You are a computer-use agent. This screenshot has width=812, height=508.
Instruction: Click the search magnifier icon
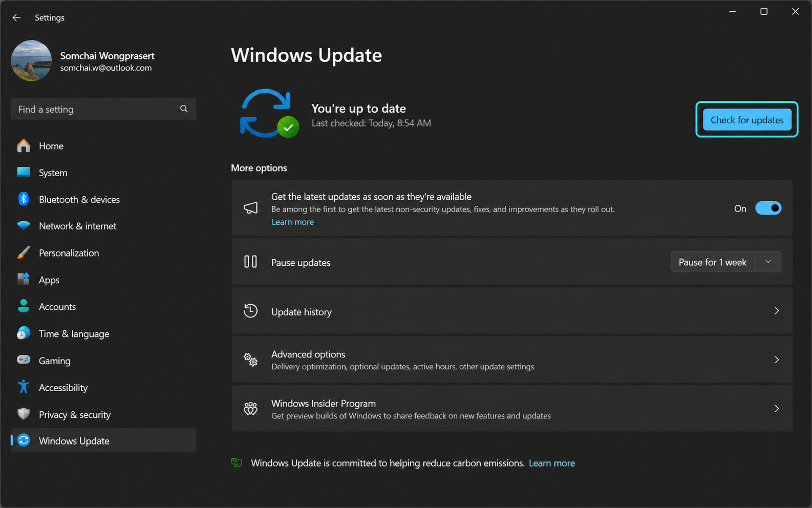[184, 109]
